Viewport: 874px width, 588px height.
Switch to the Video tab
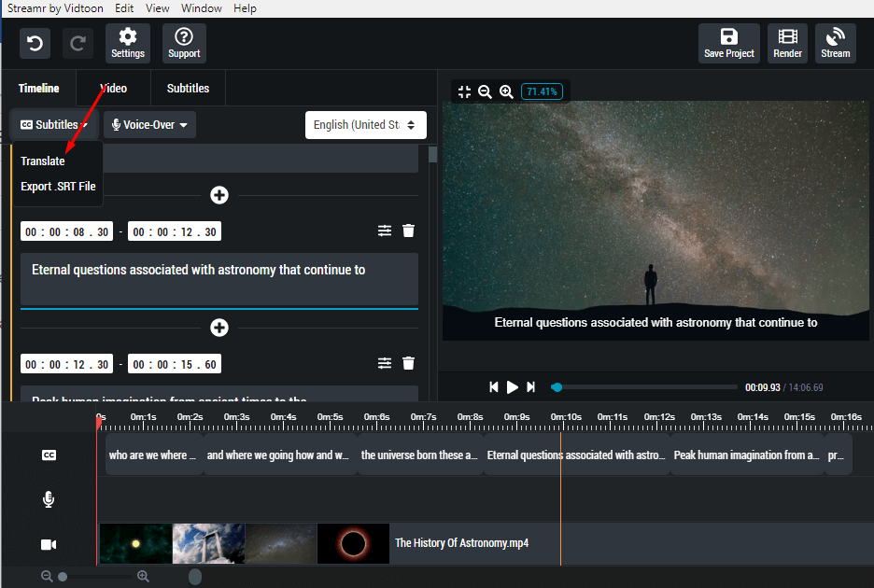click(113, 88)
